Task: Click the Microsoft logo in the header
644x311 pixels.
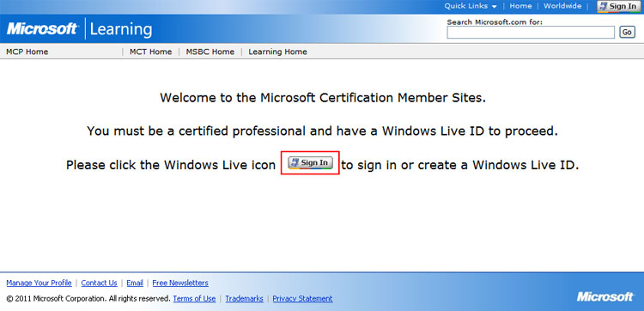Action: tap(42, 28)
